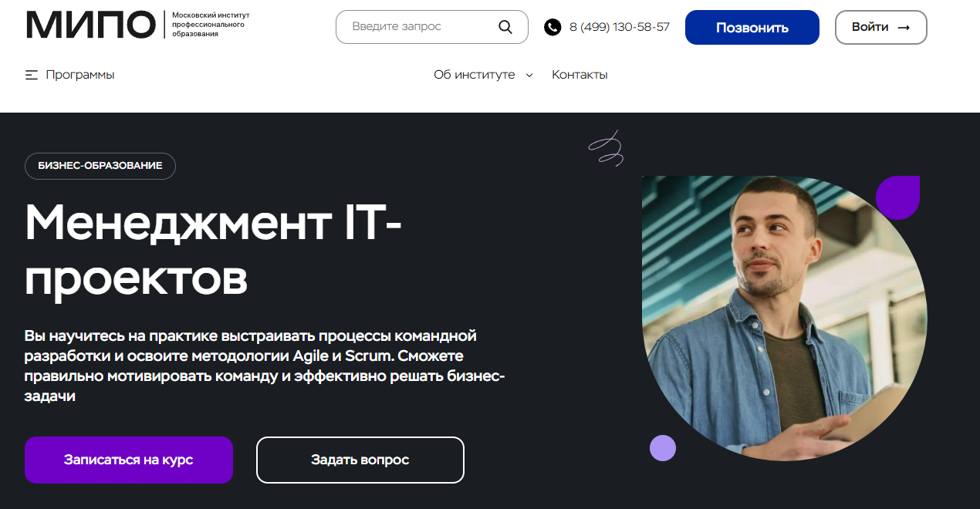980x509 pixels.
Task: Click the phone handset icon
Action: 553,27
